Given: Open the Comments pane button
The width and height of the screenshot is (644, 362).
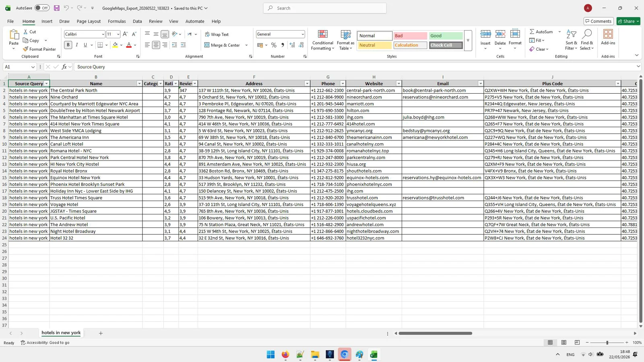Looking at the screenshot, I should point(599,21).
